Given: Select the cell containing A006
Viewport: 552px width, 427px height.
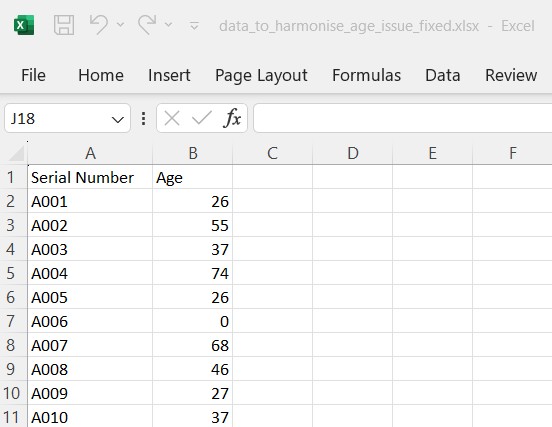Looking at the screenshot, I should [x=90, y=321].
